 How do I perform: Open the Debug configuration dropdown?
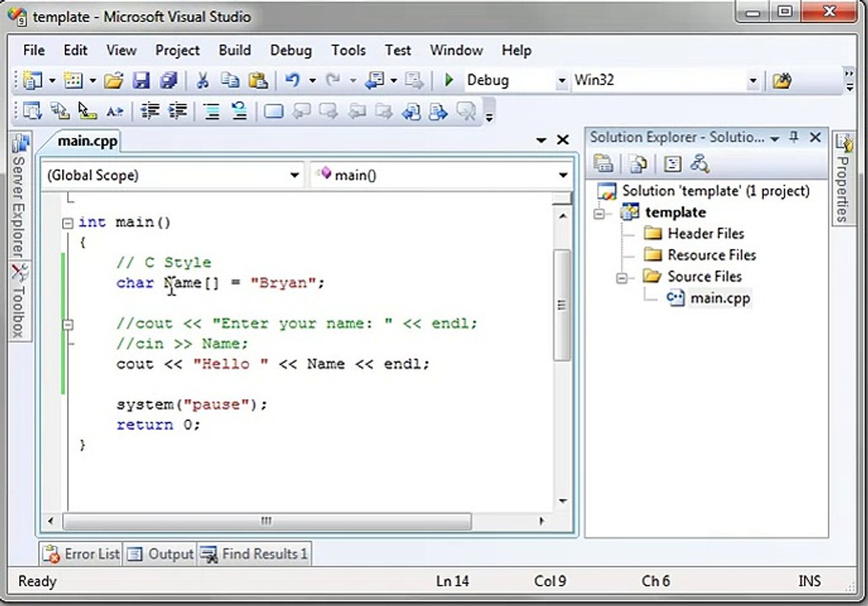click(x=561, y=81)
